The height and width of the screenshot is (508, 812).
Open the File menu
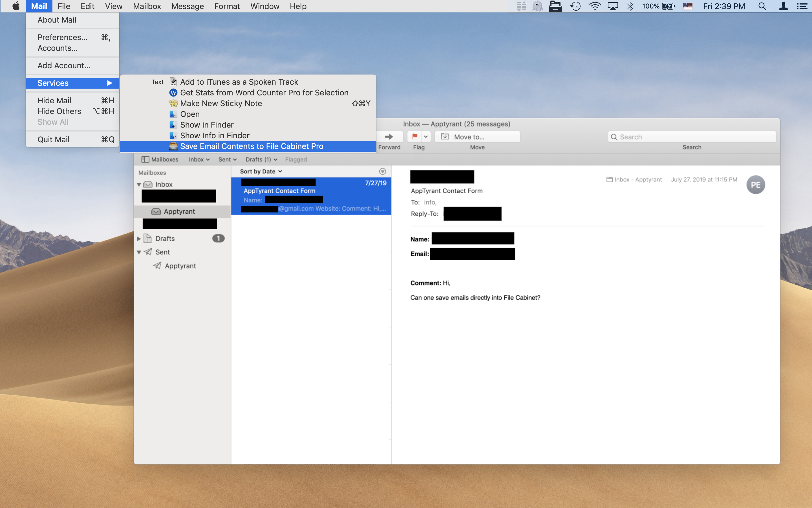coord(64,6)
